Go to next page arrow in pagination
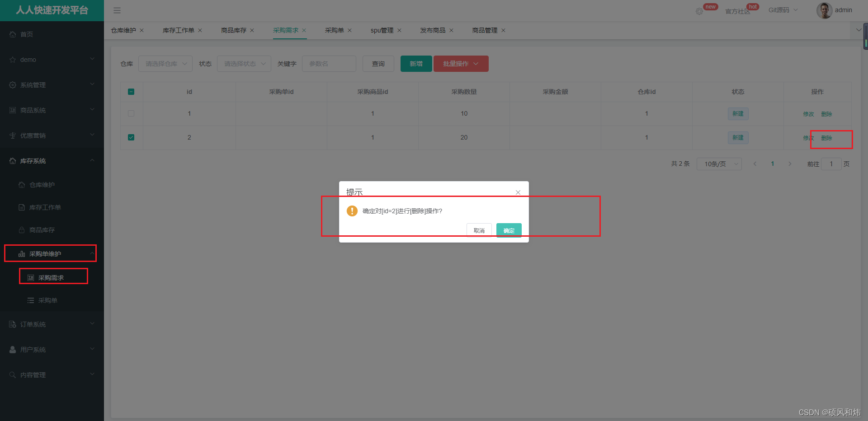 pyautogui.click(x=790, y=164)
